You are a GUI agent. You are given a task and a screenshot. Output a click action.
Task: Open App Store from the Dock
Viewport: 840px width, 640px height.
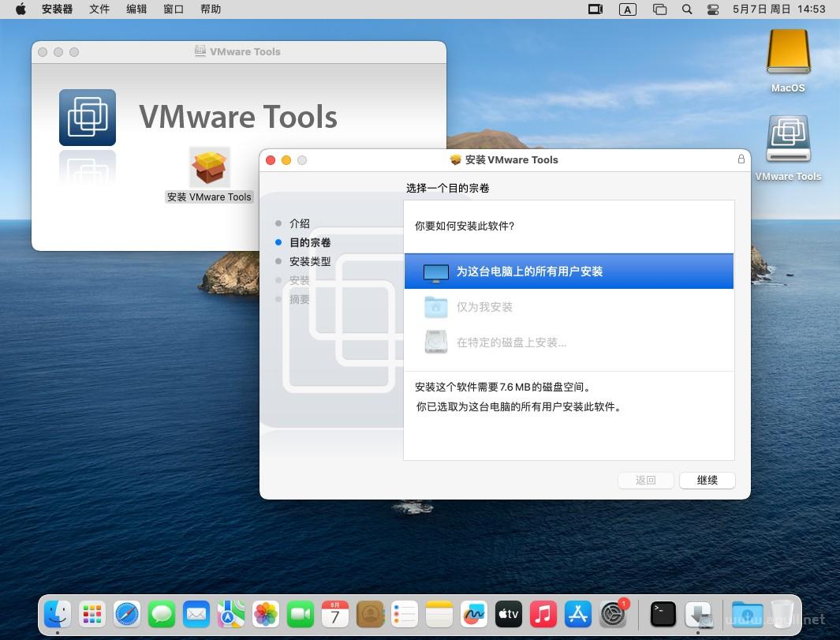pyautogui.click(x=578, y=614)
